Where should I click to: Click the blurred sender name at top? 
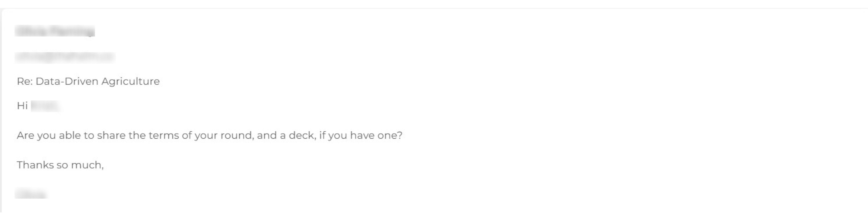[55, 31]
